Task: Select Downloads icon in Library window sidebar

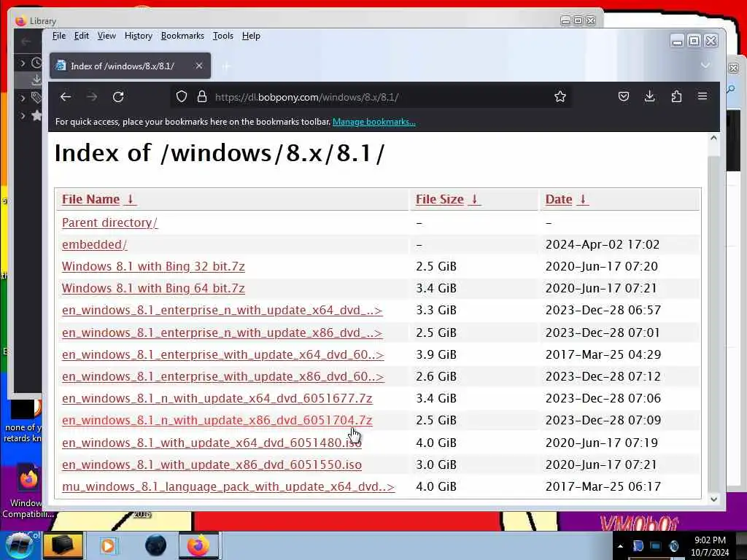Action: click(x=36, y=79)
